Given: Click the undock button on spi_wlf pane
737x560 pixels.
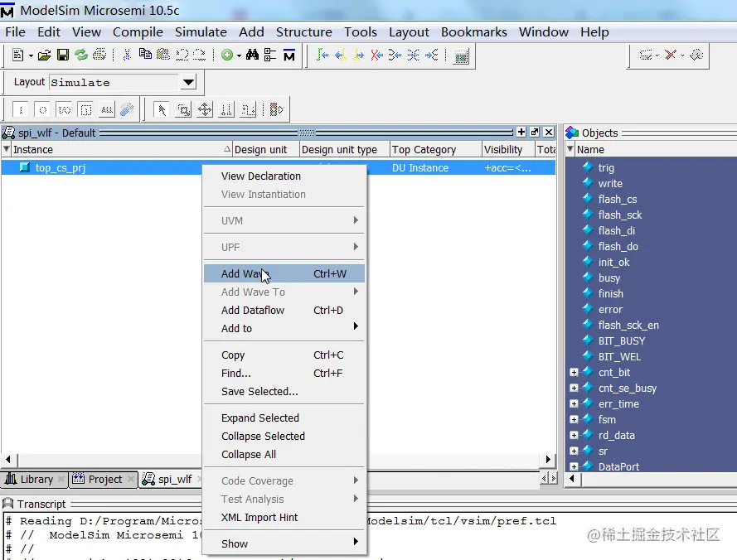Looking at the screenshot, I should [535, 132].
